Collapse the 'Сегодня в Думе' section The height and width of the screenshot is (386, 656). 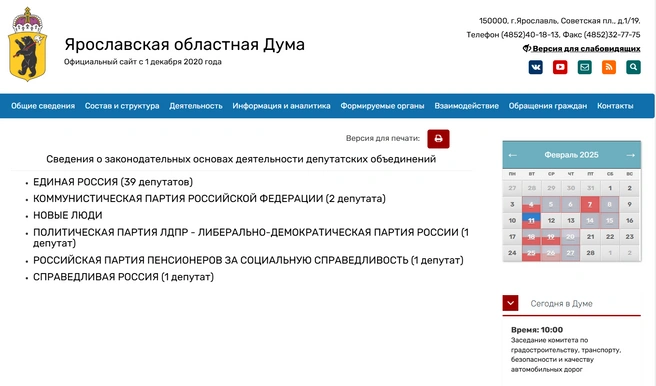pos(510,303)
